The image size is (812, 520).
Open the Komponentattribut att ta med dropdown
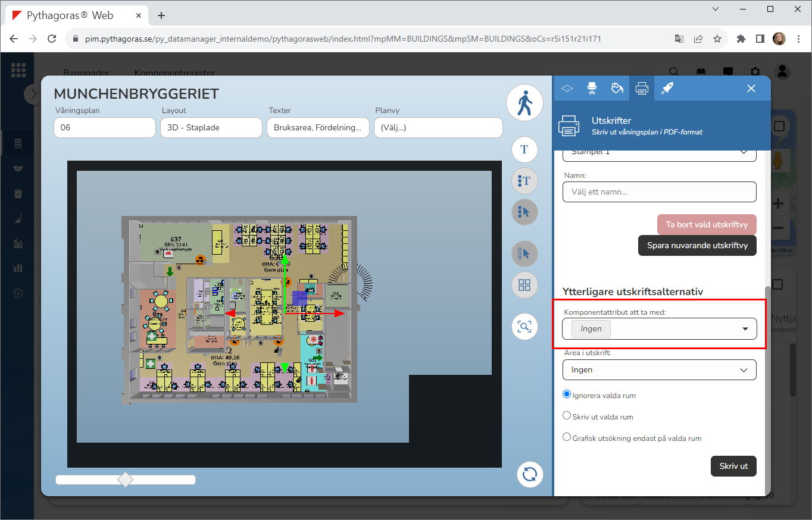660,329
